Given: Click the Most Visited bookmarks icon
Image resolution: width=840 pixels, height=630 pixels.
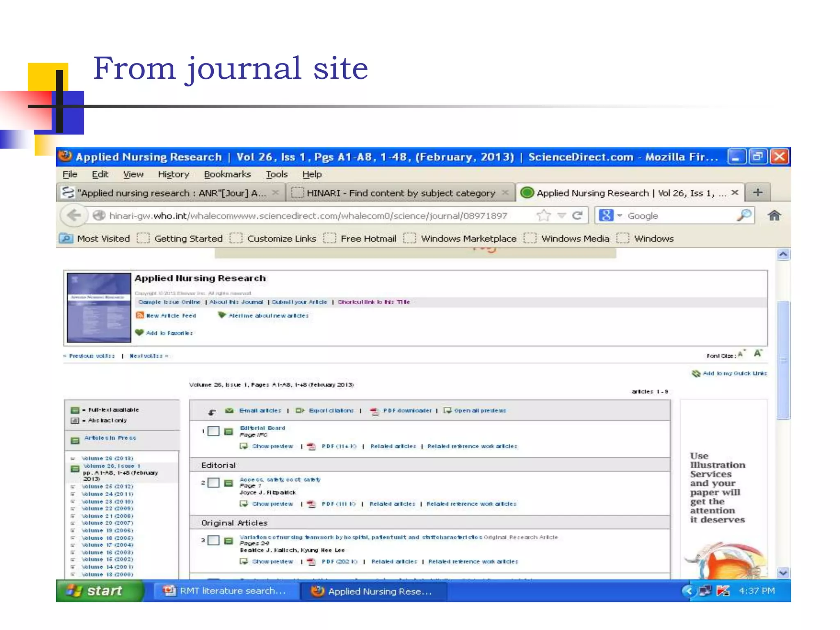Looking at the screenshot, I should [x=66, y=238].
